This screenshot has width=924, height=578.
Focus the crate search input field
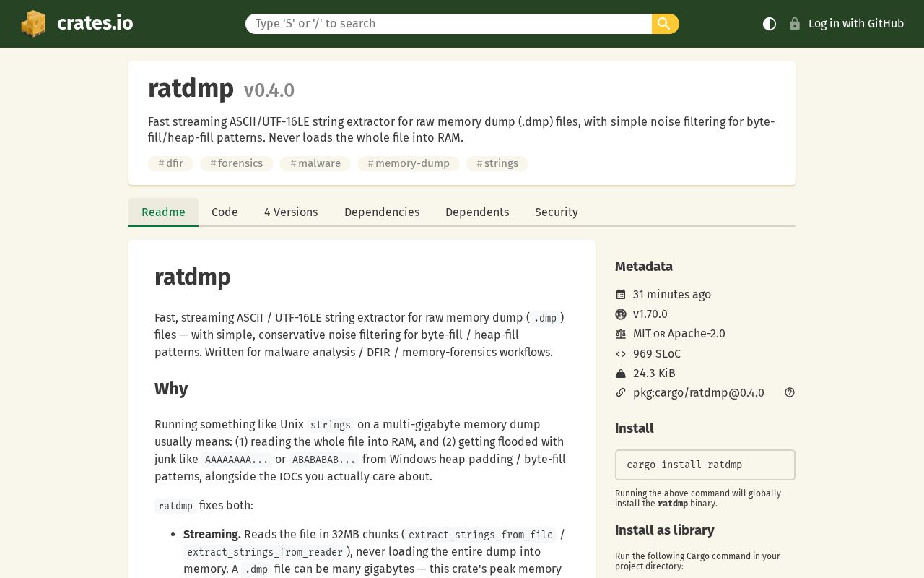click(x=448, y=24)
